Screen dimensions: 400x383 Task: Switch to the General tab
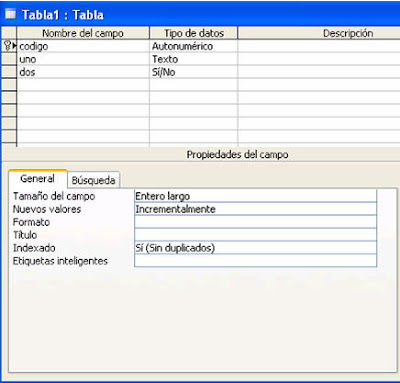coord(38,179)
